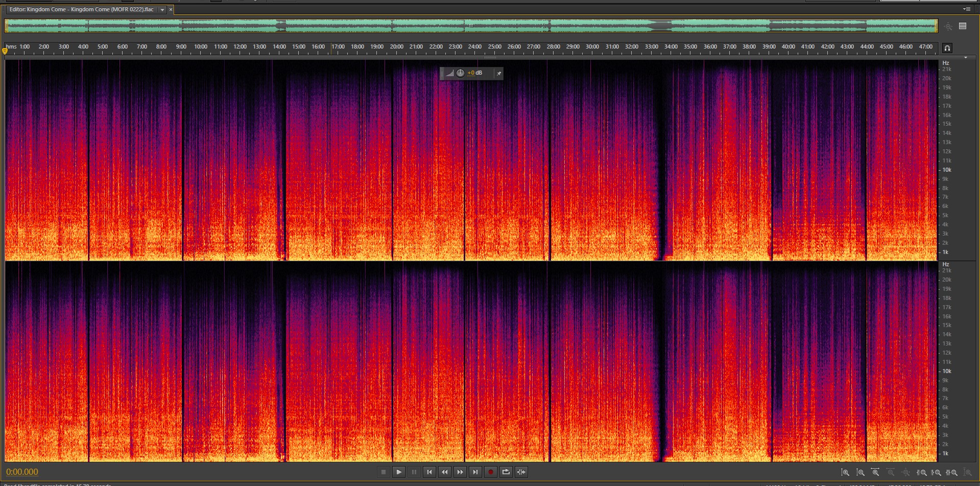
Task: Click Zoom In (Time) icon
Action: point(875,473)
